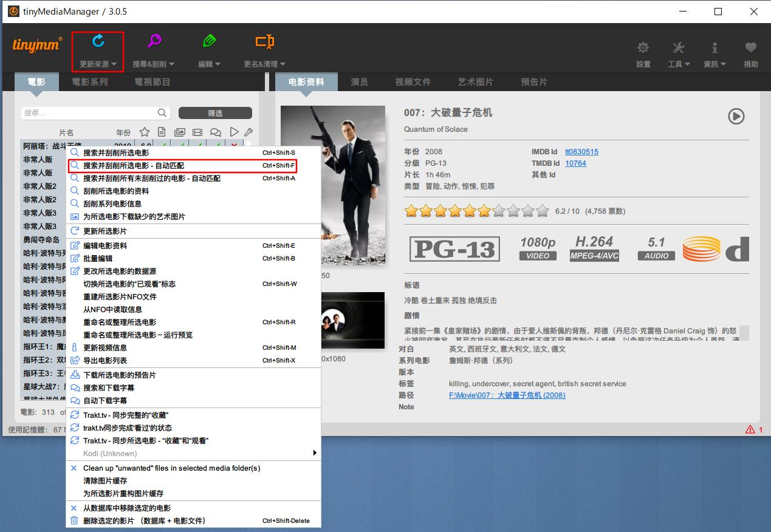This screenshot has height=532, width=771.
Task: Expand the Kodi (Unknown) submenu
Action: [x=314, y=453]
